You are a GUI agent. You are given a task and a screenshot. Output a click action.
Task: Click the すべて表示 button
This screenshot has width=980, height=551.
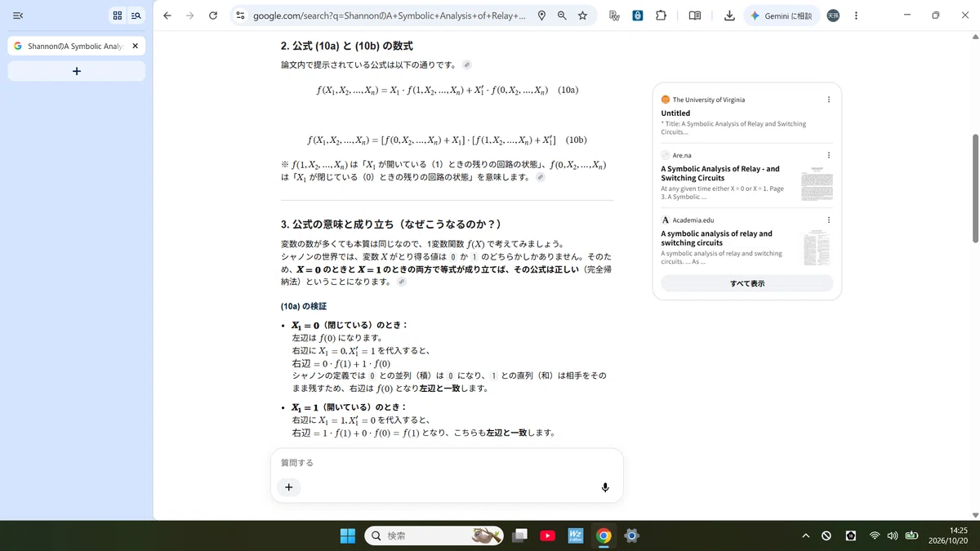click(747, 283)
